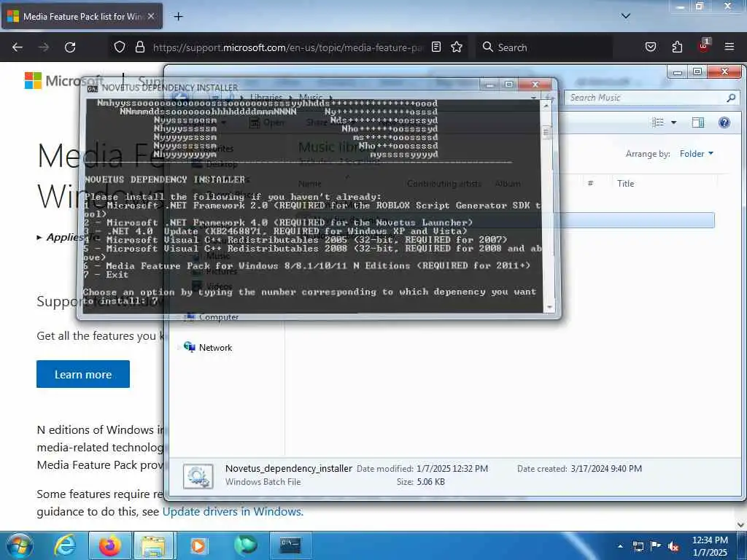
Task: Select the Media Feature Pack browser tab
Action: (x=82, y=17)
